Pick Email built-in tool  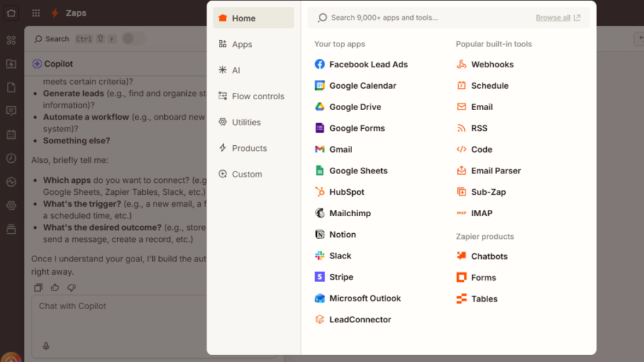tap(474, 107)
